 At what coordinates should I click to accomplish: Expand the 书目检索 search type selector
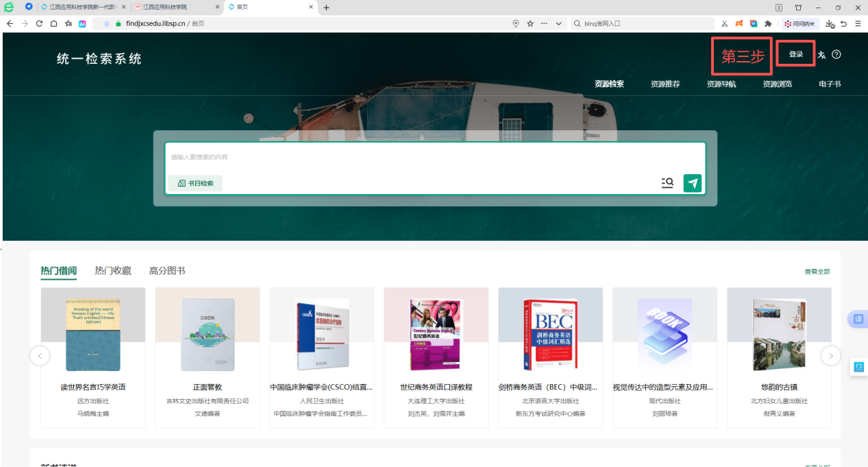coord(195,183)
